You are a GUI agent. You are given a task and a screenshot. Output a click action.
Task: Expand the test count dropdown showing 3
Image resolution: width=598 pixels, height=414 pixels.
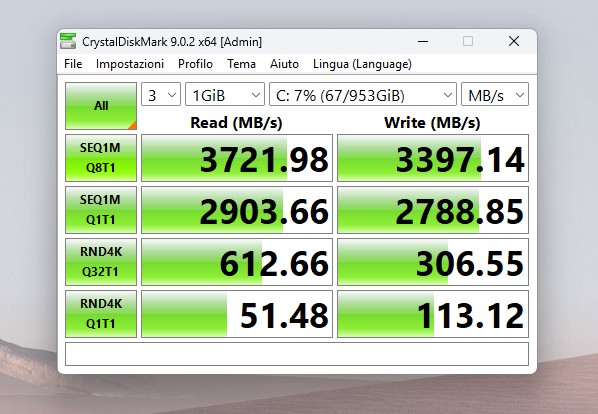tap(161, 94)
